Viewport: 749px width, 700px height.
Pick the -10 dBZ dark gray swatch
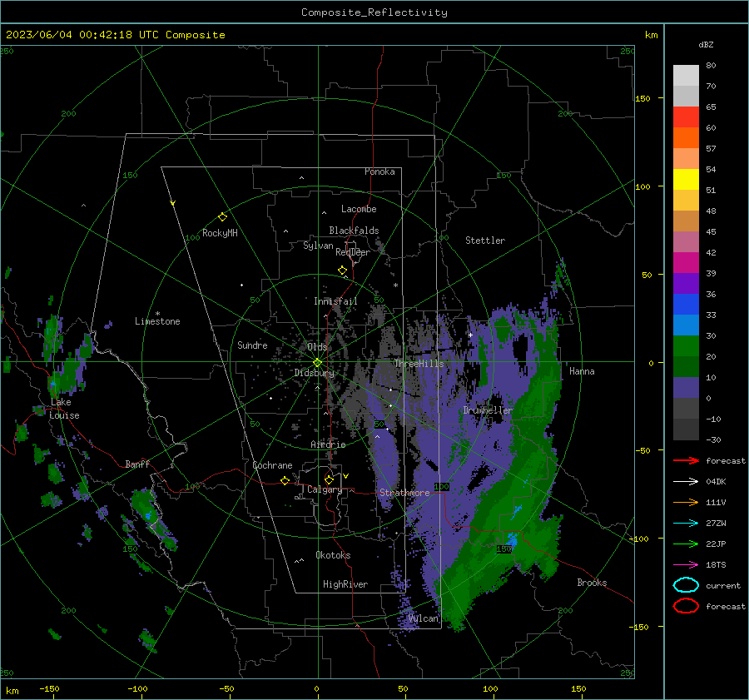pyautogui.click(x=686, y=429)
